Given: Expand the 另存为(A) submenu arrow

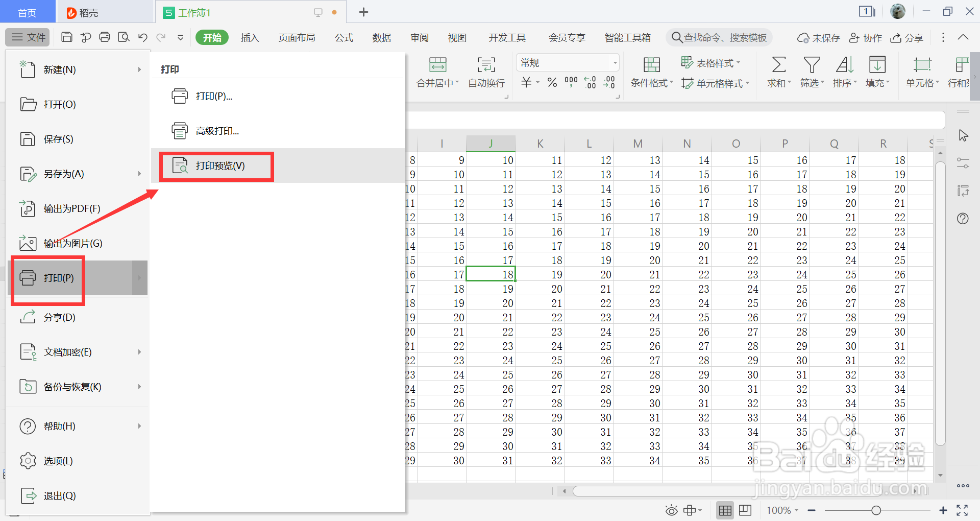Looking at the screenshot, I should pyautogui.click(x=139, y=174).
